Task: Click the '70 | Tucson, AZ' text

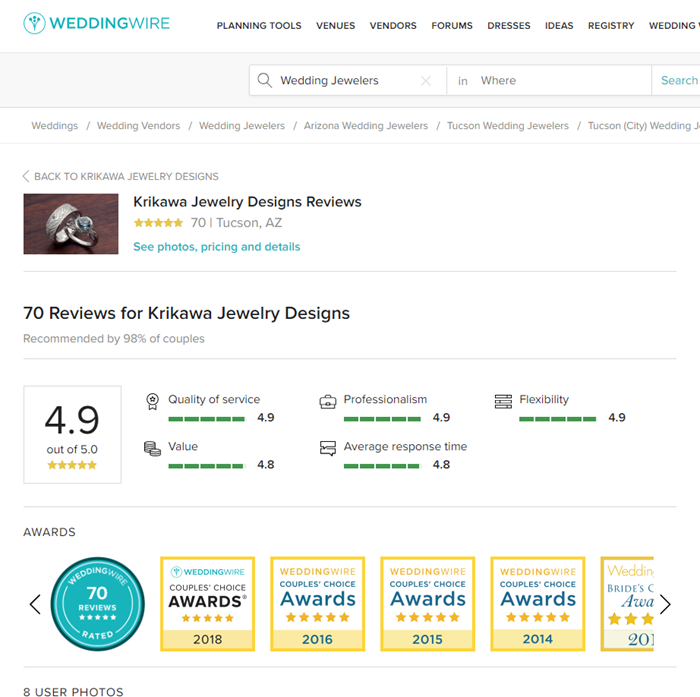Action: (237, 223)
